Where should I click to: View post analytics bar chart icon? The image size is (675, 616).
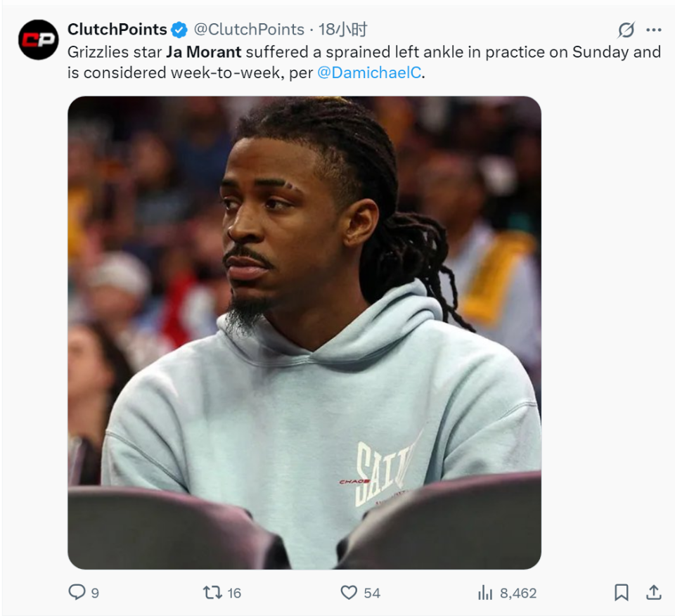click(485, 593)
